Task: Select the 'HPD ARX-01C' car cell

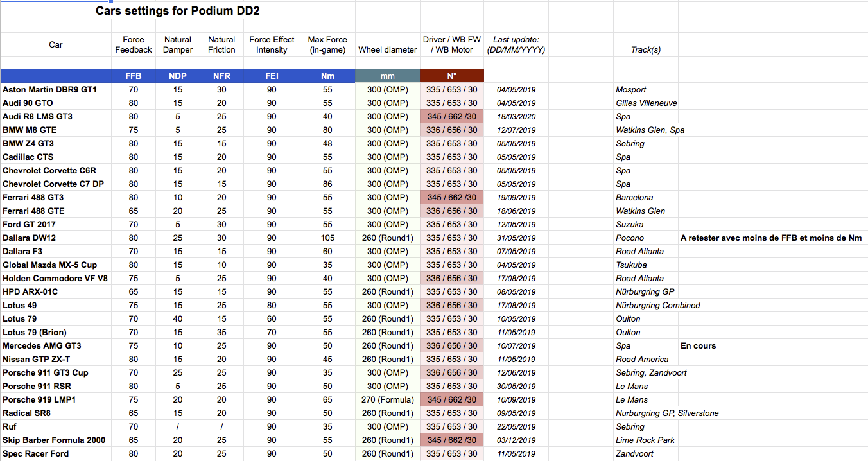Action: [x=56, y=291]
